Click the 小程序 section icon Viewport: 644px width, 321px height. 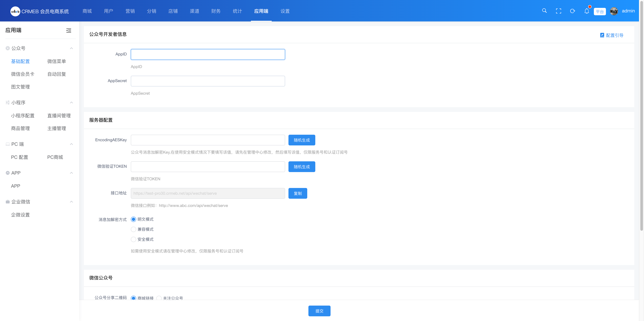click(8, 102)
